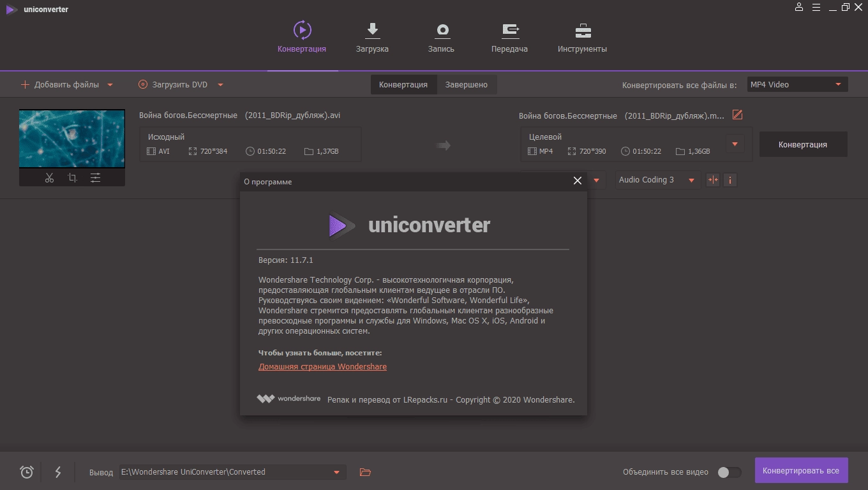Open the Инструменты toolbox section
The height and width of the screenshot is (490, 868).
click(582, 37)
